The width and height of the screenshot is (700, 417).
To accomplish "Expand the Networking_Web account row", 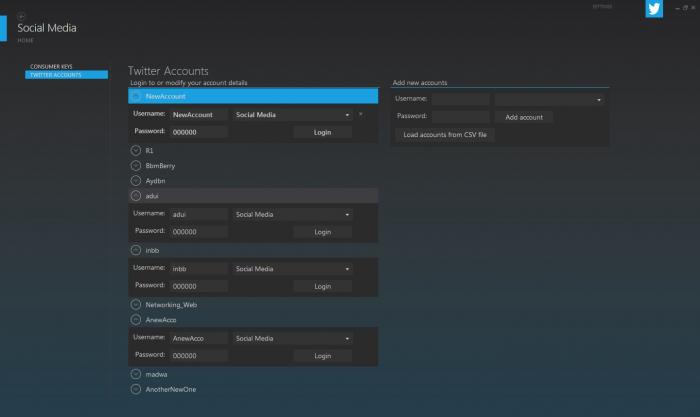I will point(136,304).
